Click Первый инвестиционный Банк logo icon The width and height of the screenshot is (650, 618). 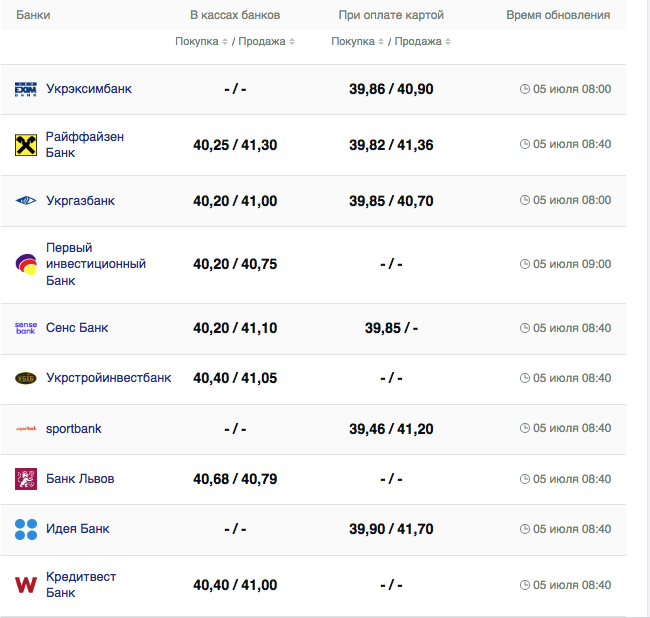[x=26, y=264]
